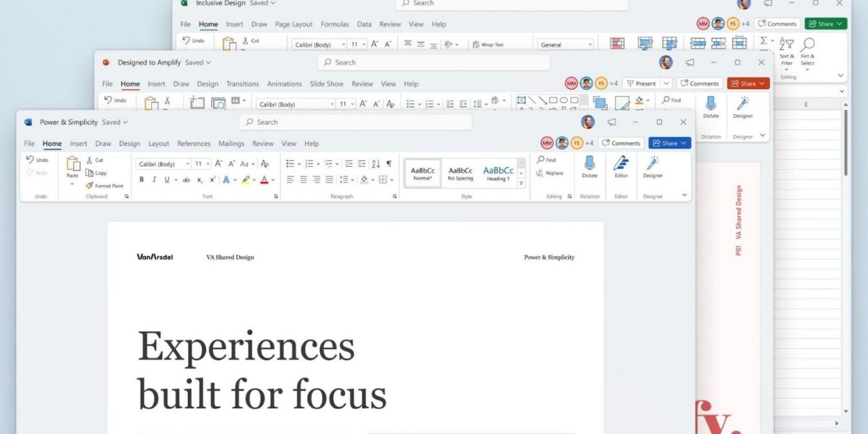The height and width of the screenshot is (434, 868).
Task: Toggle Superscript in Word's Font group
Action: (212, 180)
